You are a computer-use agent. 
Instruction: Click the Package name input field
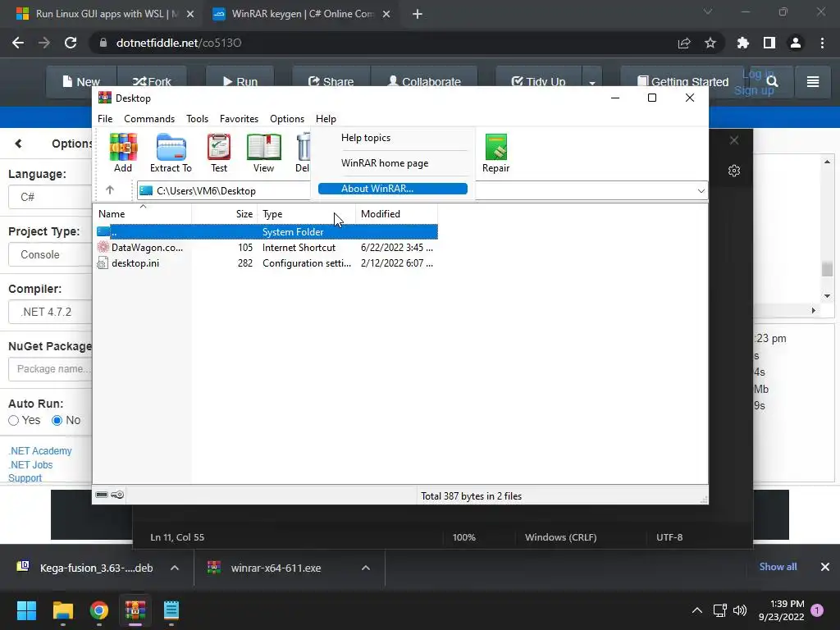pyautogui.click(x=50, y=369)
